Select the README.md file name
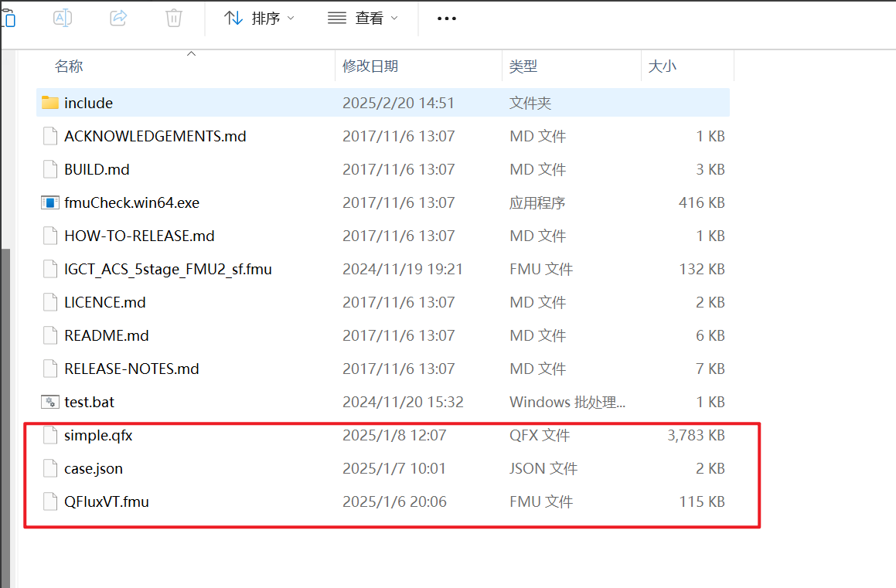The height and width of the screenshot is (588, 896). pos(106,335)
